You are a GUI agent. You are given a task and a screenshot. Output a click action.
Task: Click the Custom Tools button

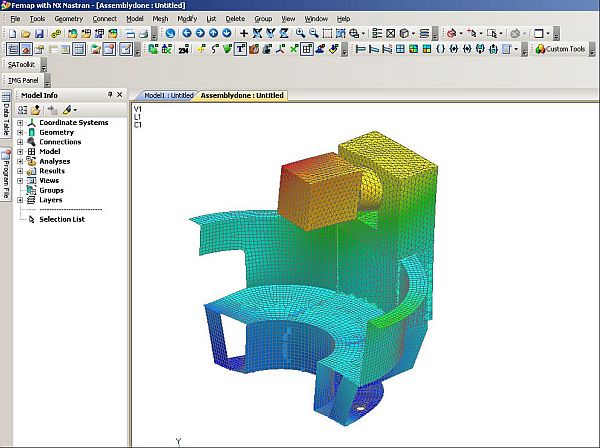point(561,49)
